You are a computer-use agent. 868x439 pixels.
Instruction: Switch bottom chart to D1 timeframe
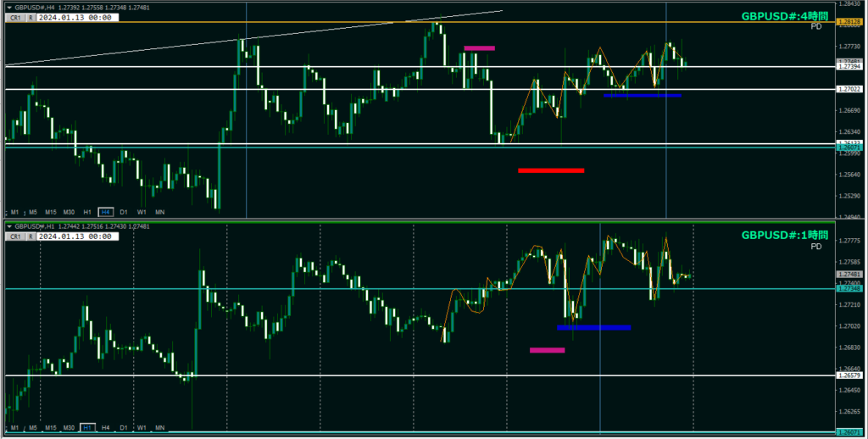click(124, 428)
